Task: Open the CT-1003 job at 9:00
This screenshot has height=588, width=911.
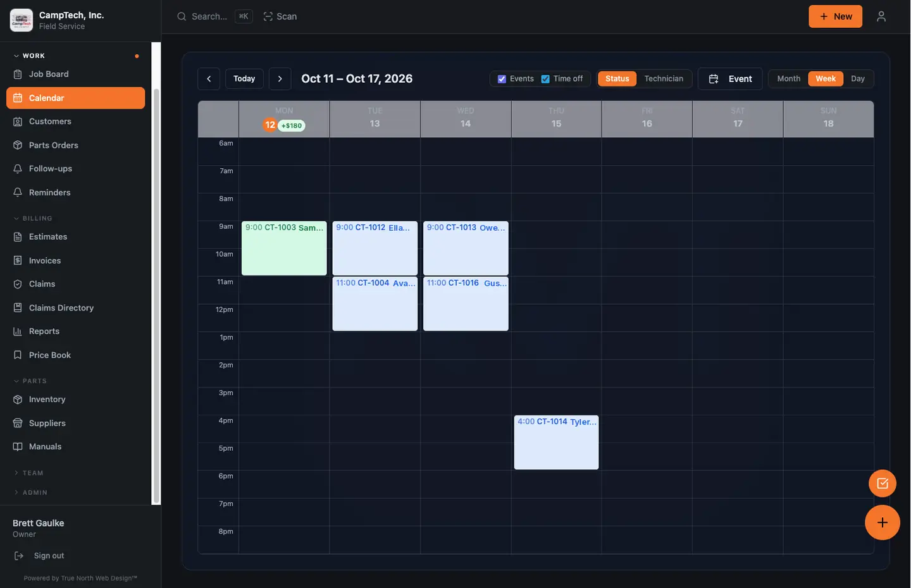Action: 284,248
